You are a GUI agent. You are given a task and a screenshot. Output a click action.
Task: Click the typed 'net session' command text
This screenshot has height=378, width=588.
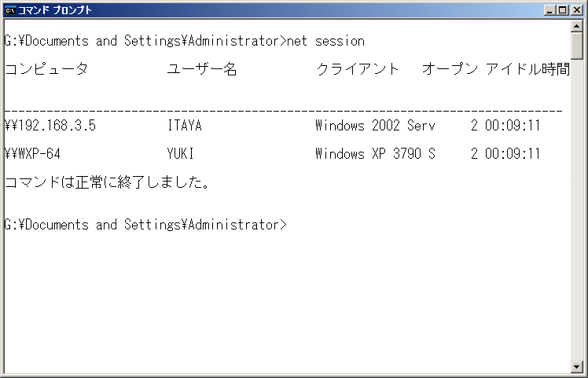[325, 41]
